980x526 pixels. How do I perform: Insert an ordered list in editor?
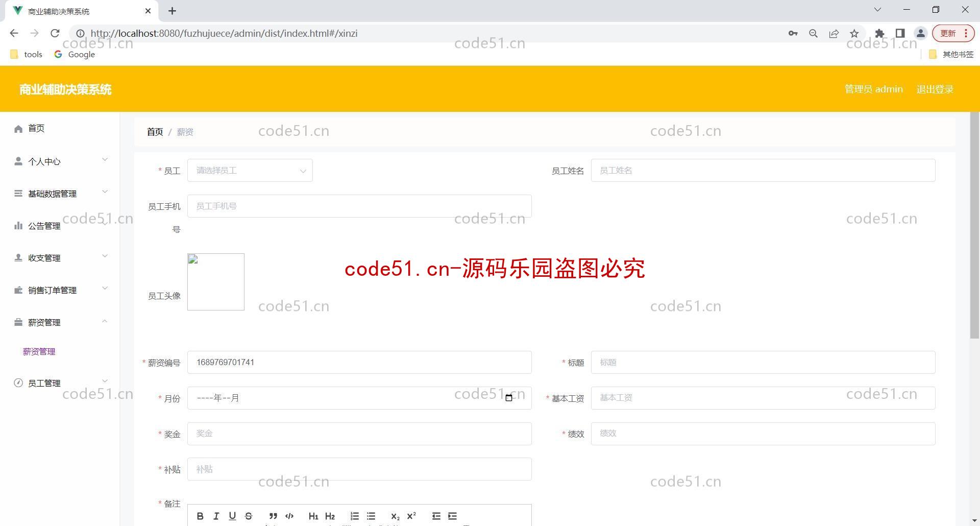click(355, 516)
